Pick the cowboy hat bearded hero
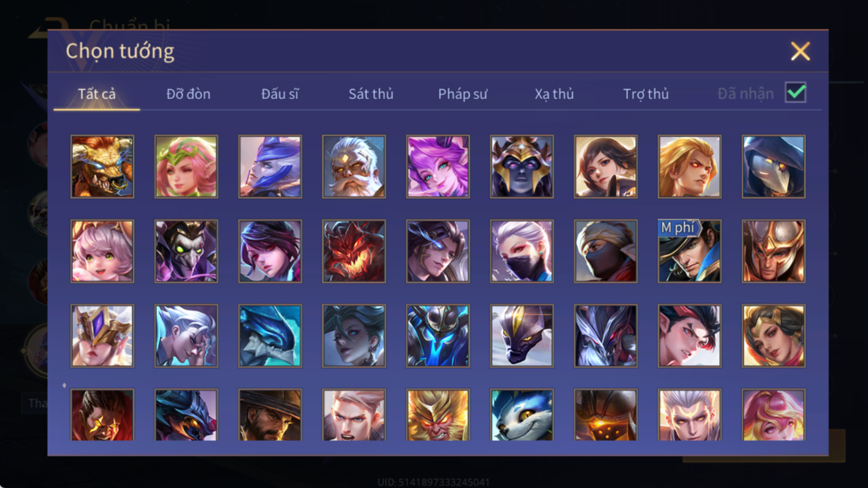 coord(270,415)
